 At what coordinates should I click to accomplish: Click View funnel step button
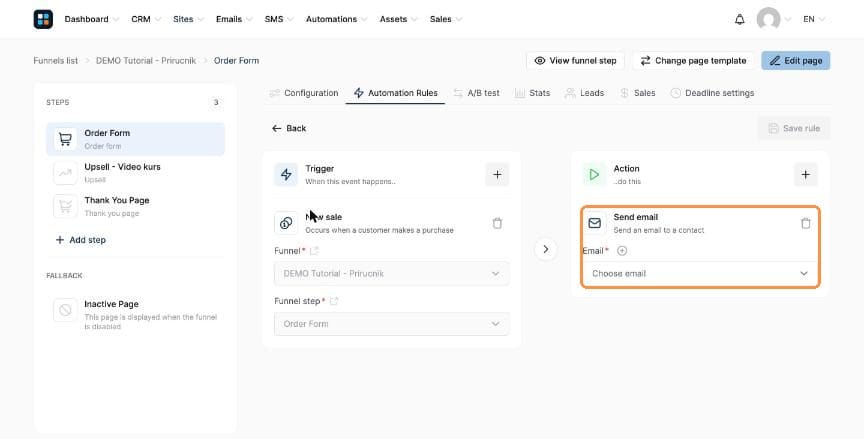click(x=575, y=61)
